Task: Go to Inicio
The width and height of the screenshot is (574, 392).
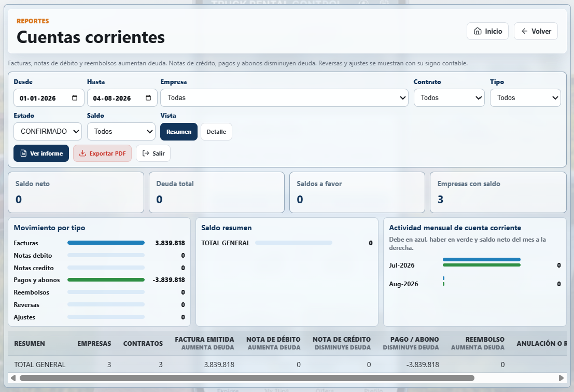Action: point(487,31)
